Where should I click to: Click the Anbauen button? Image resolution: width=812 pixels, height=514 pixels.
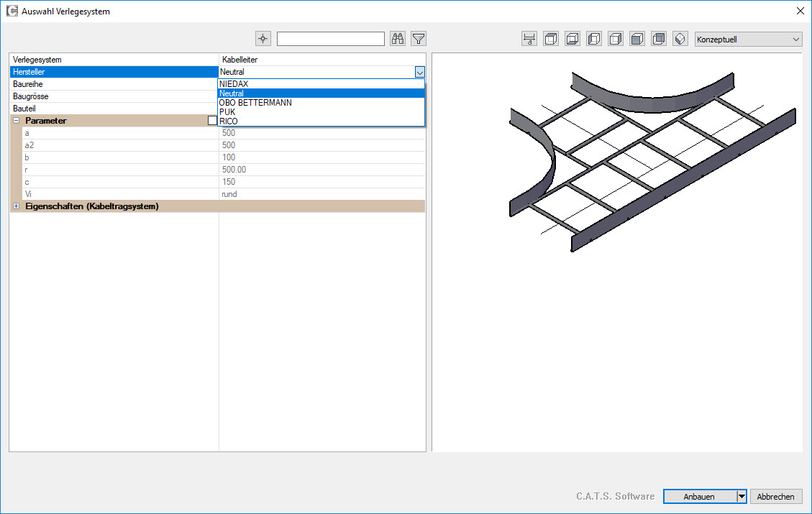(698, 497)
